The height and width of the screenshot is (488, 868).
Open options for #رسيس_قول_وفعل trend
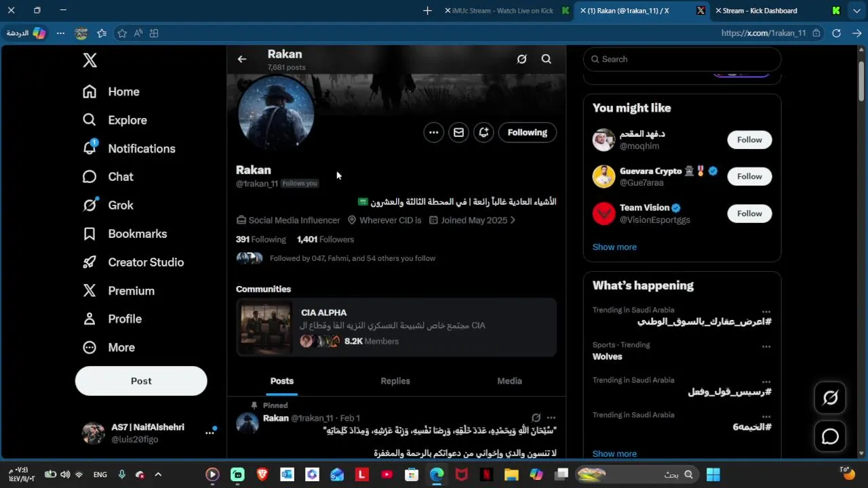click(766, 382)
